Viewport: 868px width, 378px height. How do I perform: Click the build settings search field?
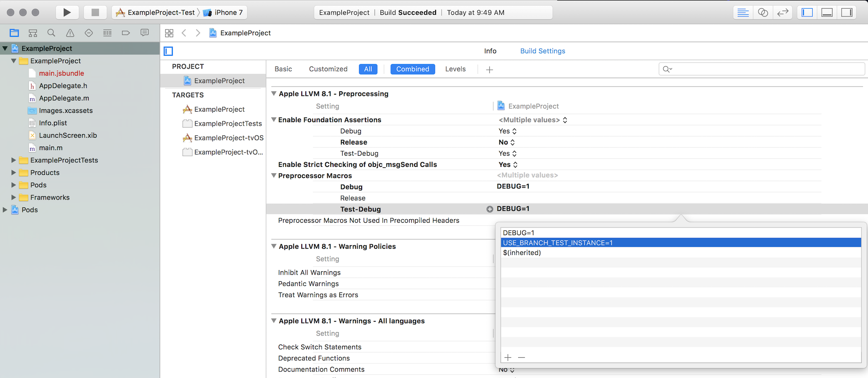765,69
